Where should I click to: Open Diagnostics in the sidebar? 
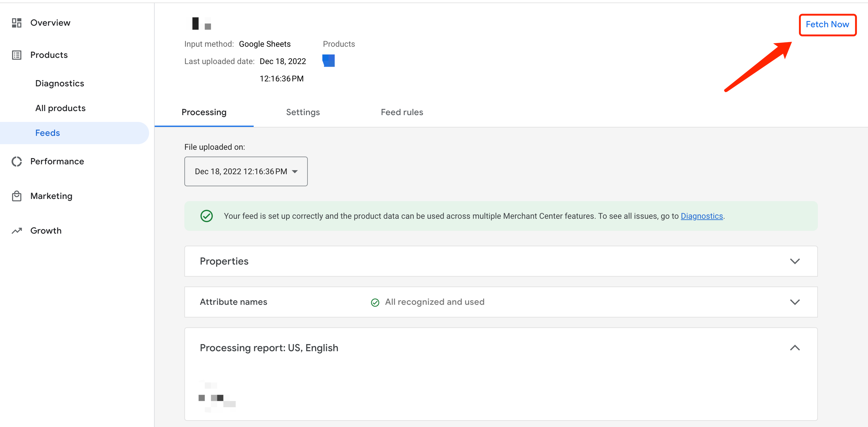pos(60,83)
